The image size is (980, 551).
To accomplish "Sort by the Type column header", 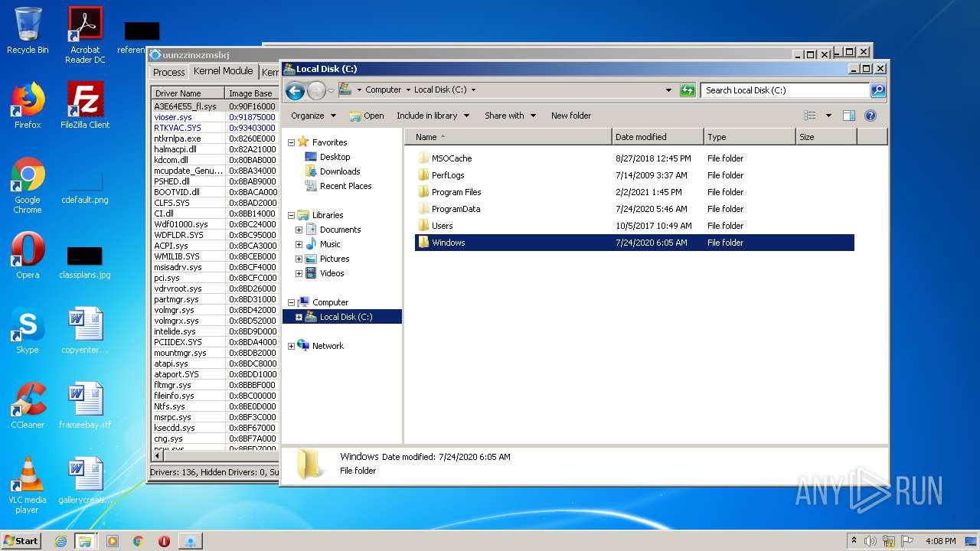I will pyautogui.click(x=750, y=137).
